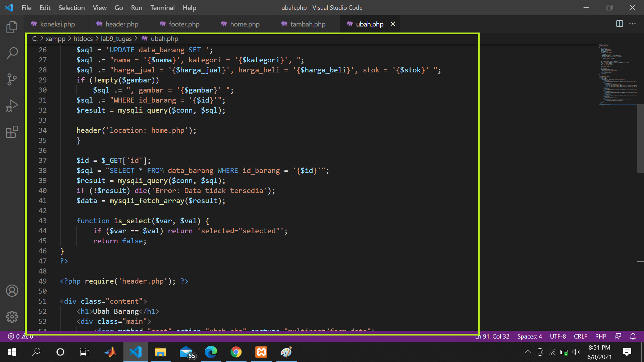Open XAMPP control panel from taskbar
The image size is (644, 362).
(261, 352)
